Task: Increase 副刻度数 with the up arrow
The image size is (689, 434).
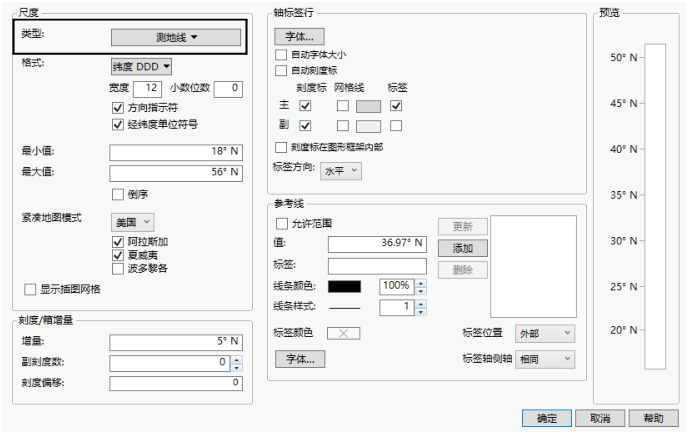Action: tap(237, 359)
